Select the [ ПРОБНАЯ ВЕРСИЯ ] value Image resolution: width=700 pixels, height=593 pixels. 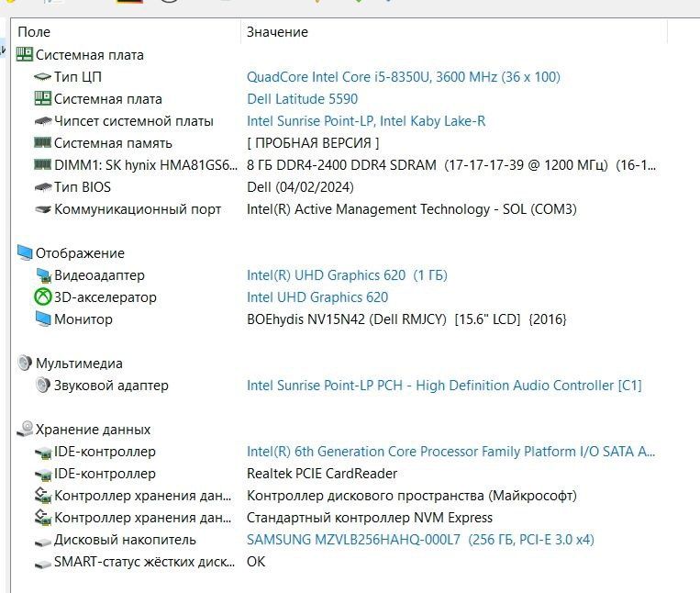click(313, 143)
